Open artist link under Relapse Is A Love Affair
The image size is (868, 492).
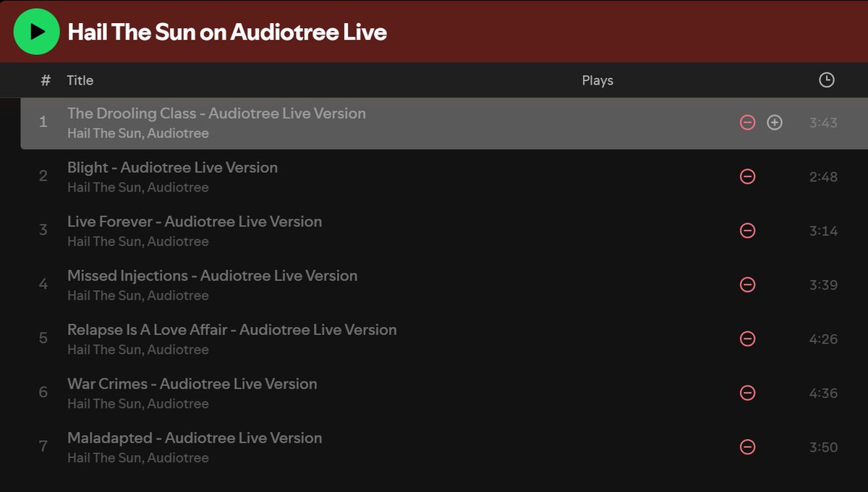[138, 349]
